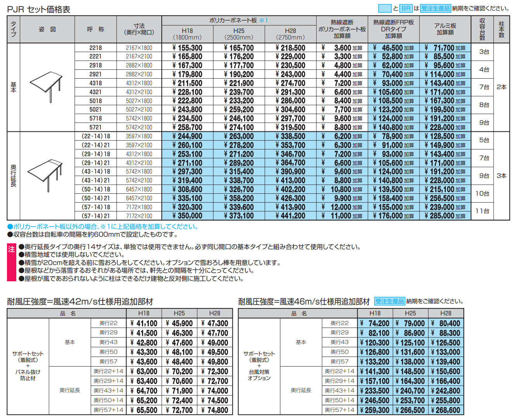The image size is (515, 420).
Task: Click the ¥155,300 price for model 2218
Action: [x=187, y=48]
